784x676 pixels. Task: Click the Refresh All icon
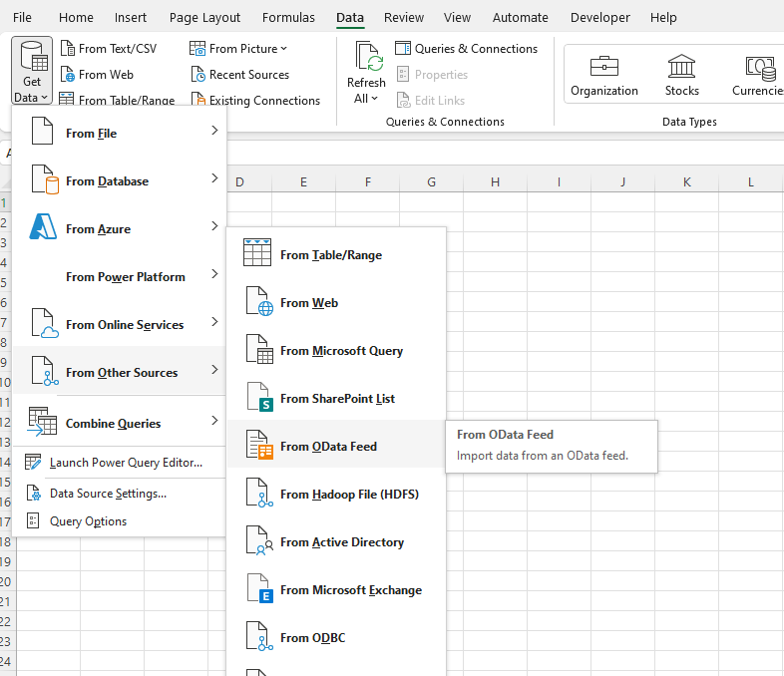369,57
